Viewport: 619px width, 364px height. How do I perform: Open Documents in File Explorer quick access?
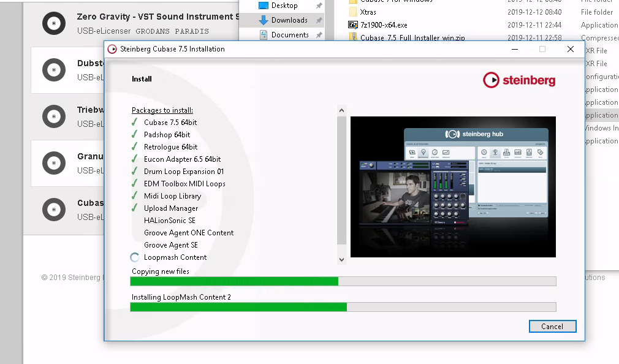[x=290, y=35]
